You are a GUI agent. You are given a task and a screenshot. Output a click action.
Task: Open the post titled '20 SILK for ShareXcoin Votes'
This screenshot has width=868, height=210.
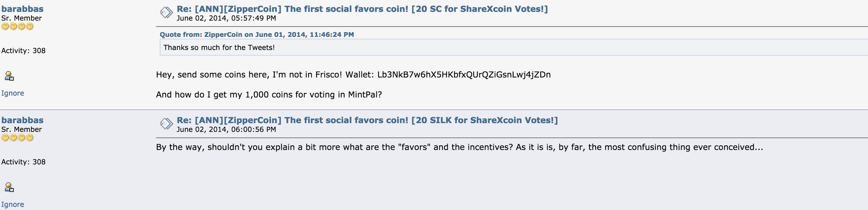[x=367, y=120]
